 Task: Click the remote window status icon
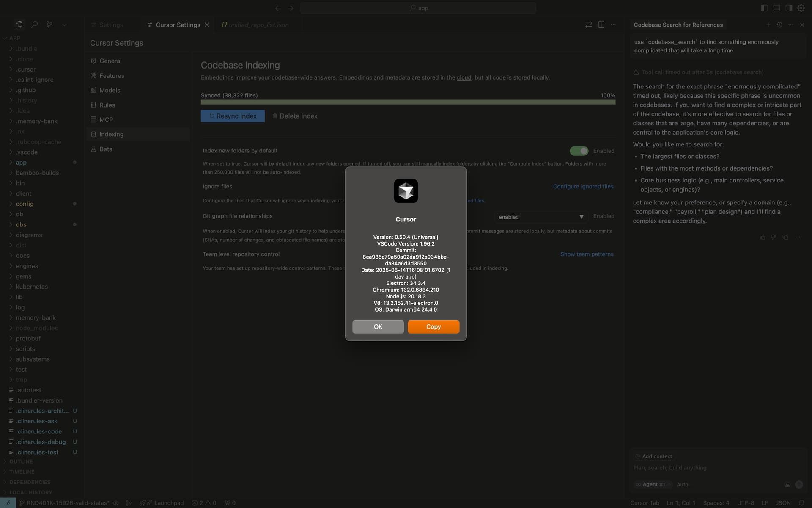(x=8, y=503)
